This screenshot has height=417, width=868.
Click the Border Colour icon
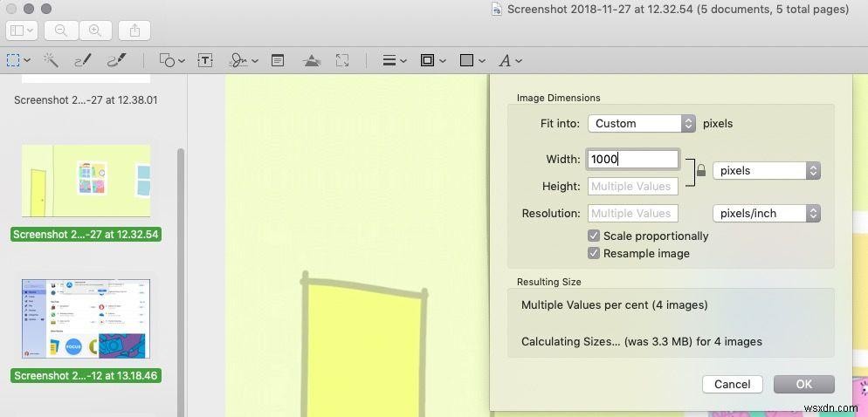(427, 60)
